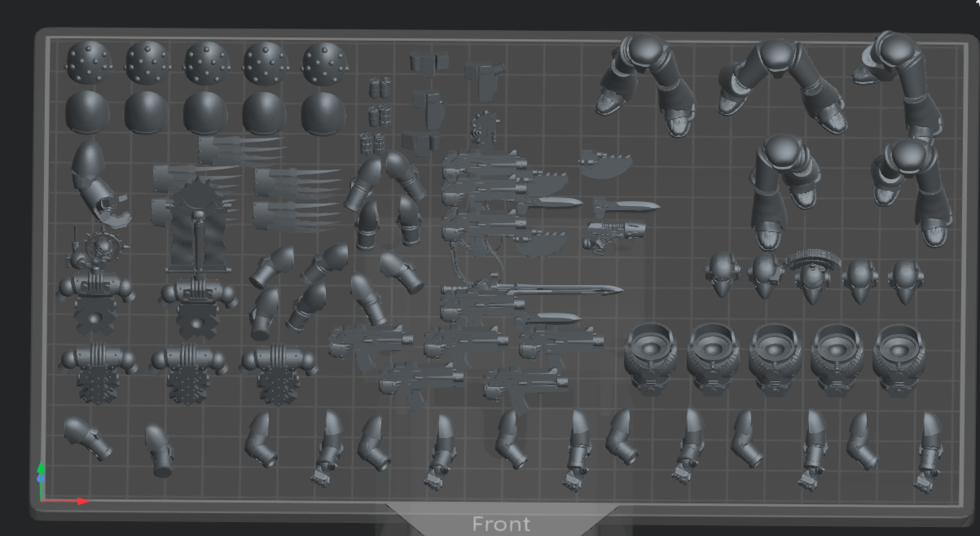Screen dimensions: 980x536
Task: Choose the rightmost torso model
Action: (902, 358)
